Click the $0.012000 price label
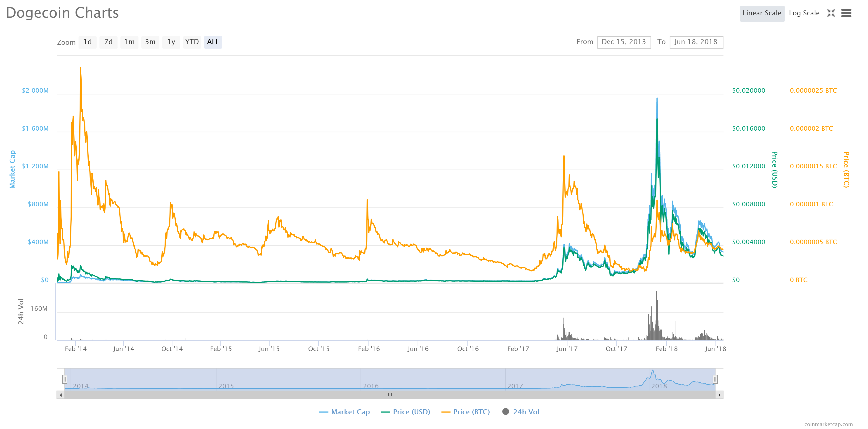 click(x=749, y=167)
